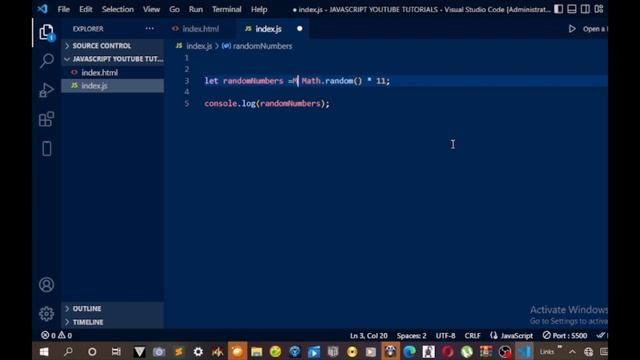Open File Explorer on taskbar

point(256,351)
